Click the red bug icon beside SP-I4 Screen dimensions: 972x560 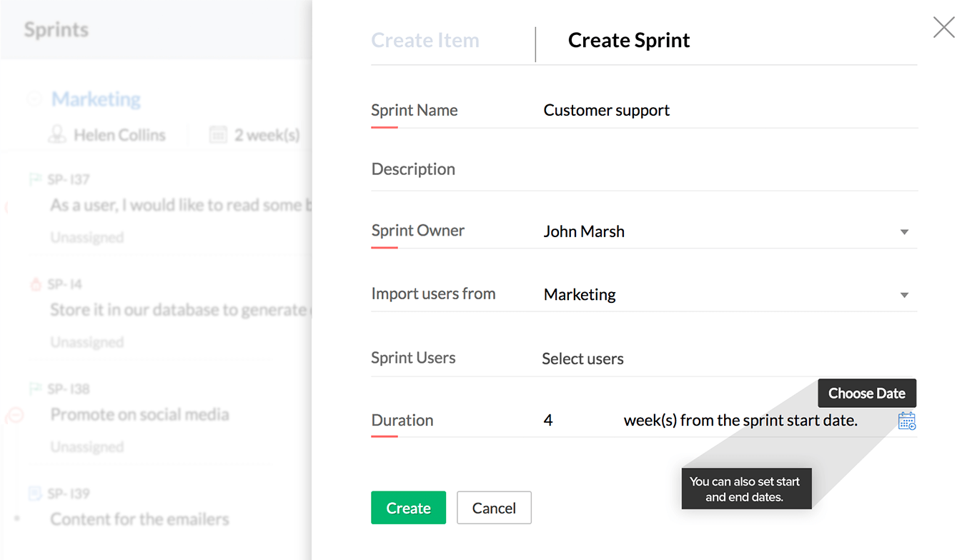36,284
